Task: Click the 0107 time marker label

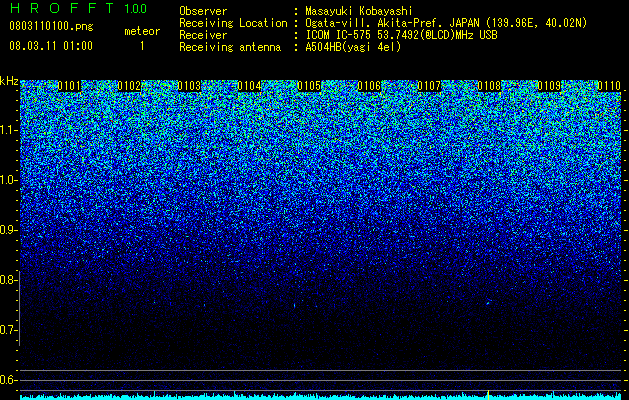Action: 429,86
